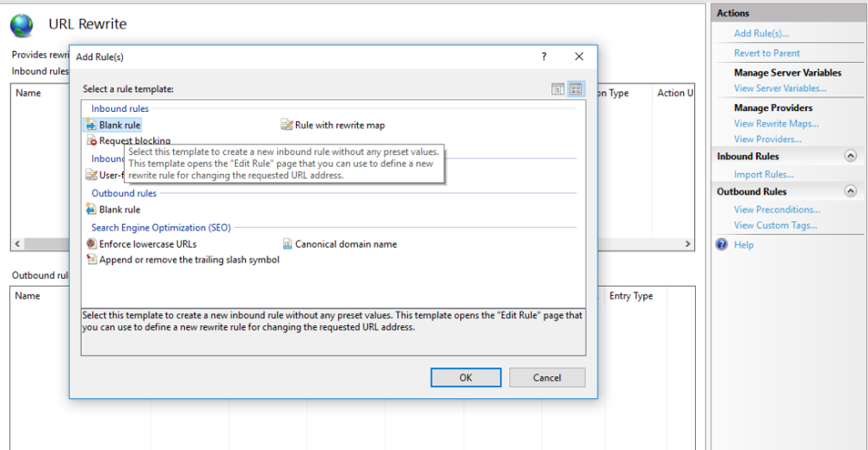This screenshot has width=868, height=450.
Task: Choose the Canonical domain name icon
Action: pos(287,244)
